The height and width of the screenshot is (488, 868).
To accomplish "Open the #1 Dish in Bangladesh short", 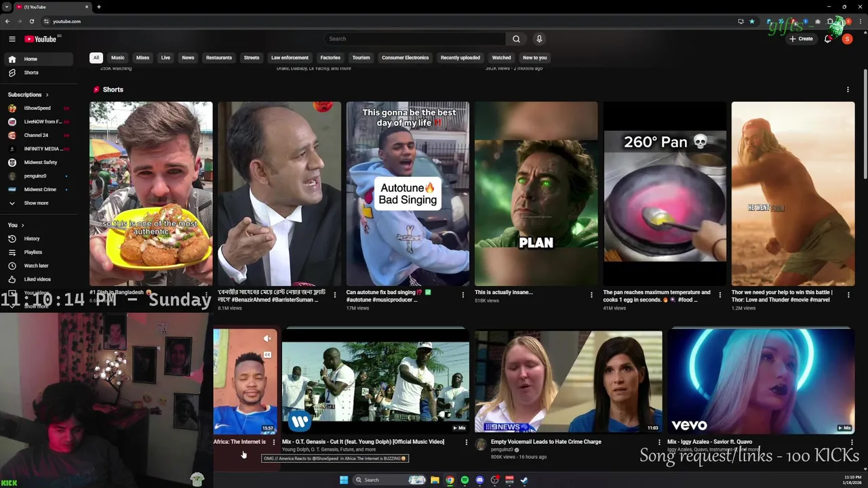I will point(151,194).
